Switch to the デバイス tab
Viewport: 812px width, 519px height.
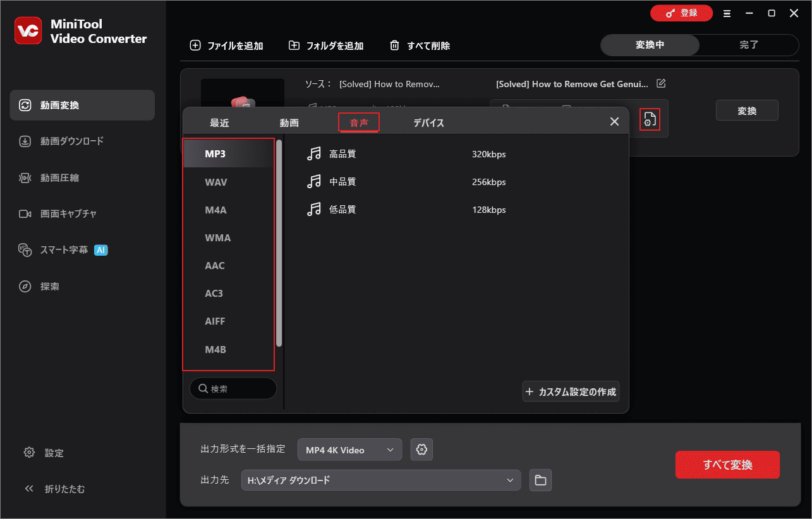click(428, 122)
